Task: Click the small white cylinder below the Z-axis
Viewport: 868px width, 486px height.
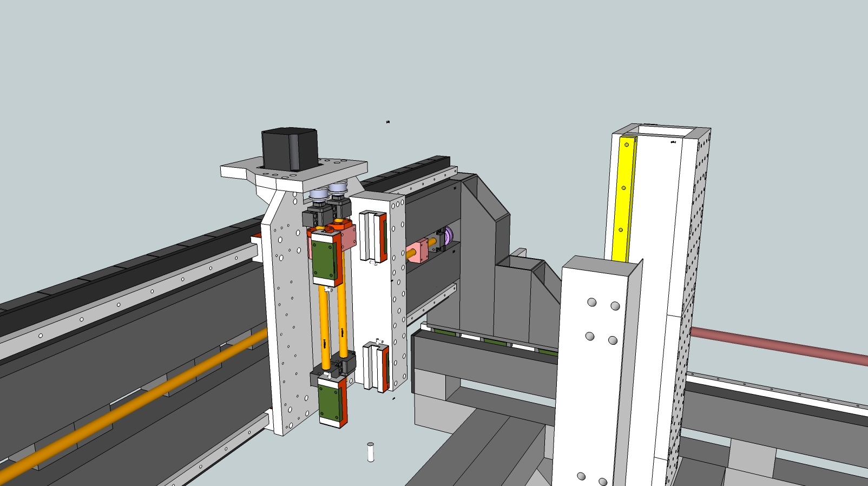Action: pos(371,452)
